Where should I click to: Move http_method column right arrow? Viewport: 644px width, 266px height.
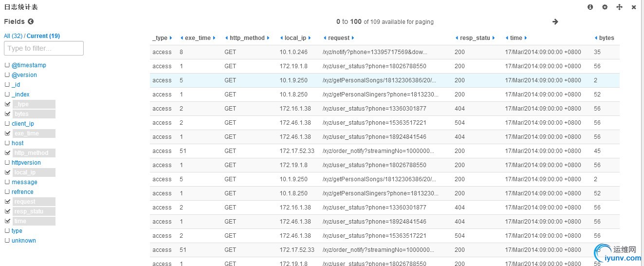pyautogui.click(x=268, y=38)
